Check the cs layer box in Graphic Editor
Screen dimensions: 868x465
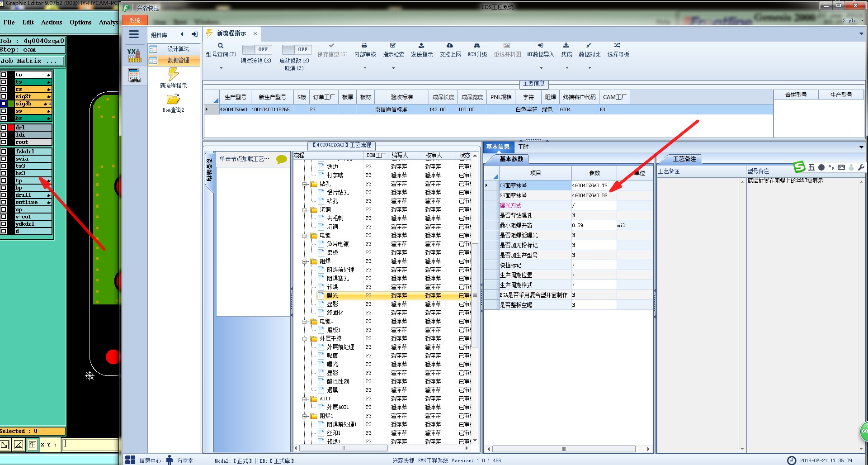pyautogui.click(x=4, y=89)
